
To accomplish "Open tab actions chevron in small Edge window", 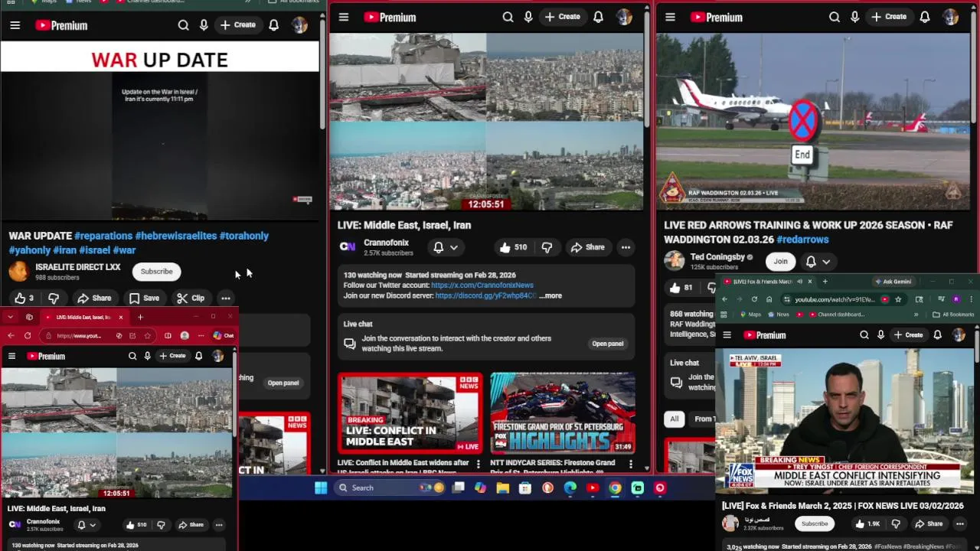I will [10, 317].
